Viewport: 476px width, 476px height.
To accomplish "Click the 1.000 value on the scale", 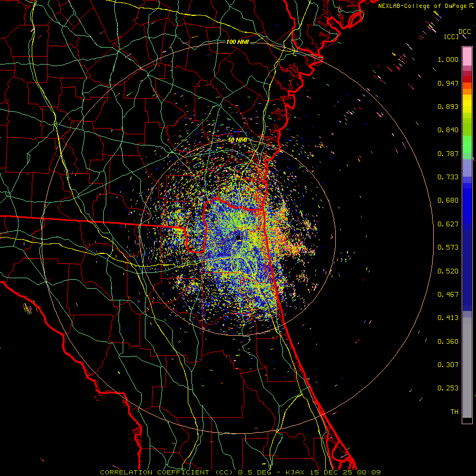I will (x=448, y=59).
